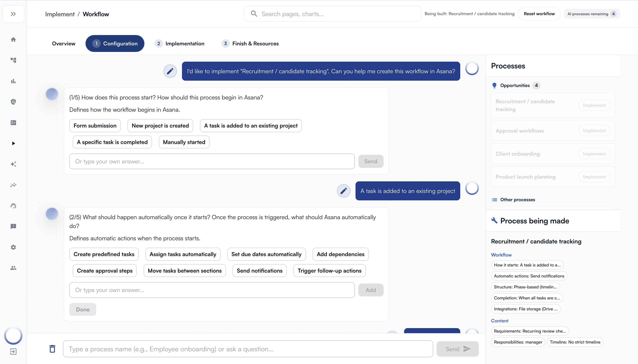The height and width of the screenshot is (364, 638).
Task: Implement Recruitment / candidate tracking opportunity
Action: coord(594,105)
